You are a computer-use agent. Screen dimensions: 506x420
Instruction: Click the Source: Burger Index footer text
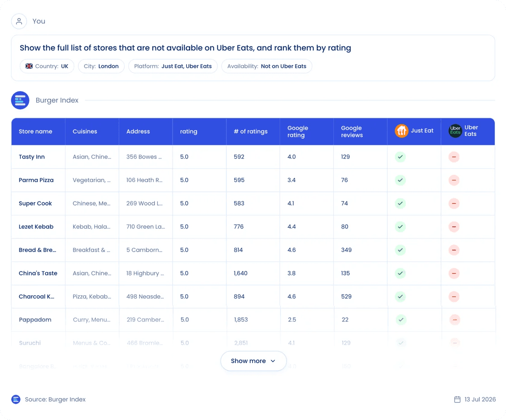tap(55, 399)
